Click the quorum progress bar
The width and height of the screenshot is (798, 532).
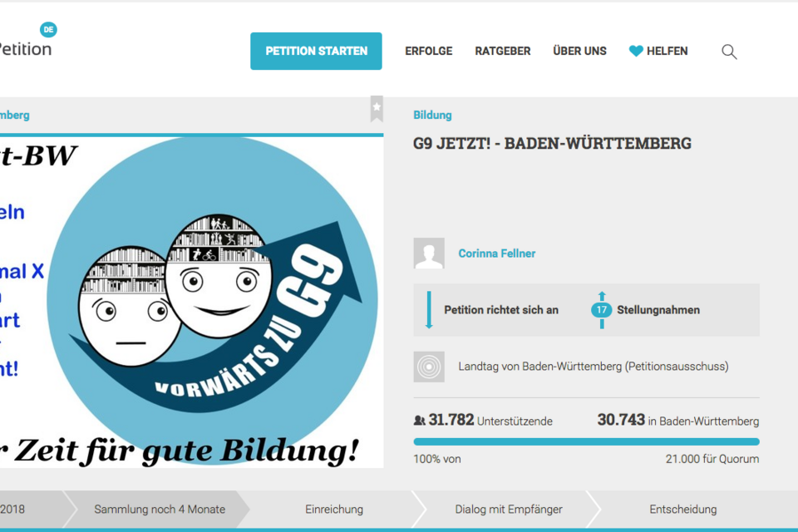point(586,442)
